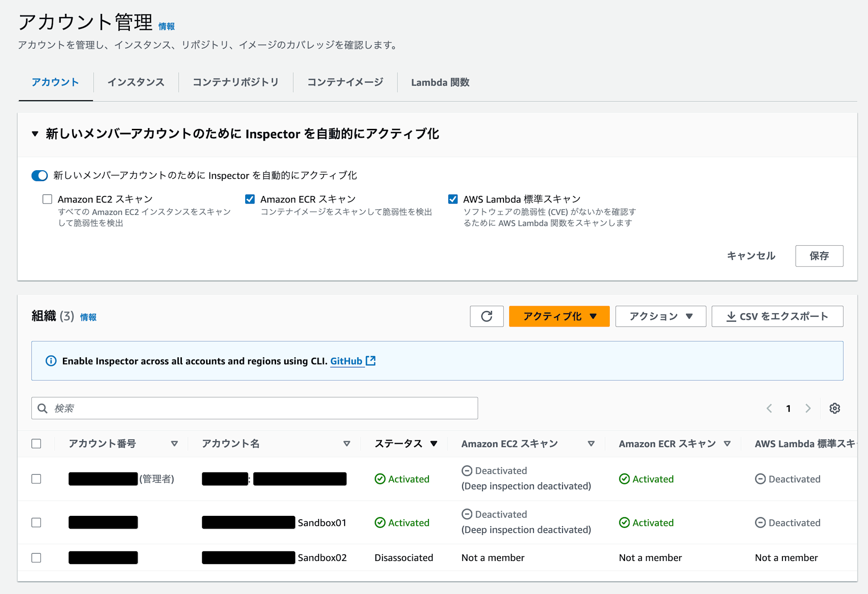Switch to the アカウント tab

tap(56, 82)
